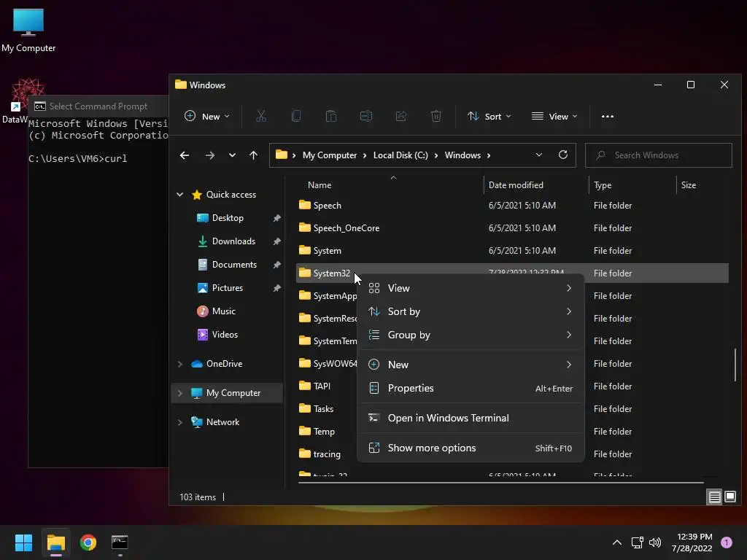
Task: Click the Cut scissors icon in toolbar
Action: [261, 116]
